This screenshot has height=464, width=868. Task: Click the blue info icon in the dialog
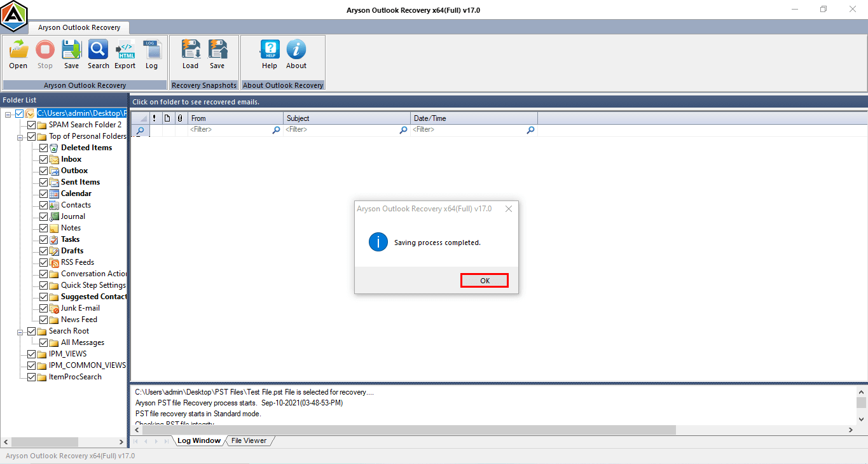pyautogui.click(x=378, y=242)
